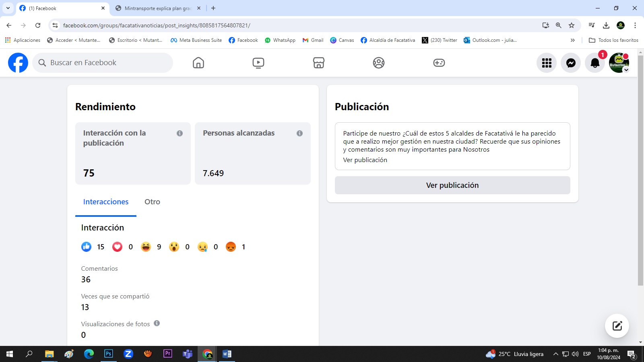Open Facebook Marketplace icon
The image size is (644, 362).
pyautogui.click(x=319, y=63)
